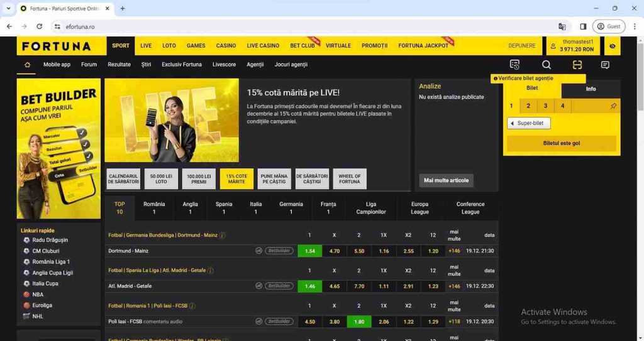Expand +118 more markets for Poli Iasi - FCSB

(454, 322)
